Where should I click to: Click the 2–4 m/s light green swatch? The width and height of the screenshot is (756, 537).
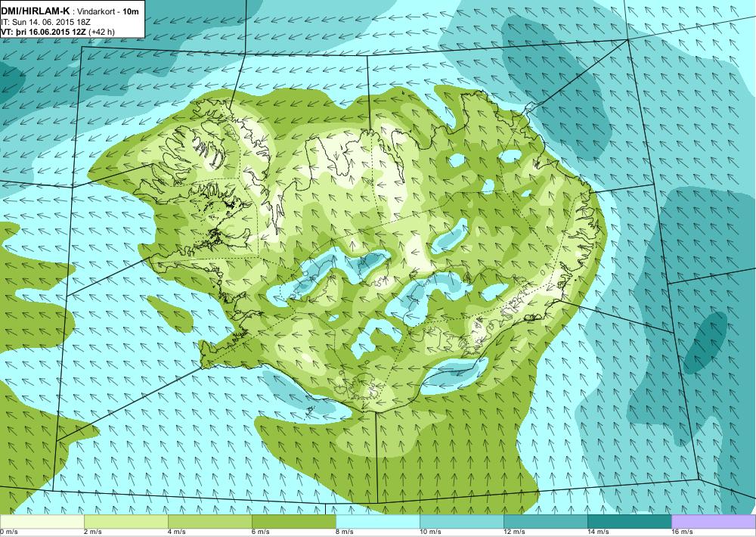tap(126, 521)
